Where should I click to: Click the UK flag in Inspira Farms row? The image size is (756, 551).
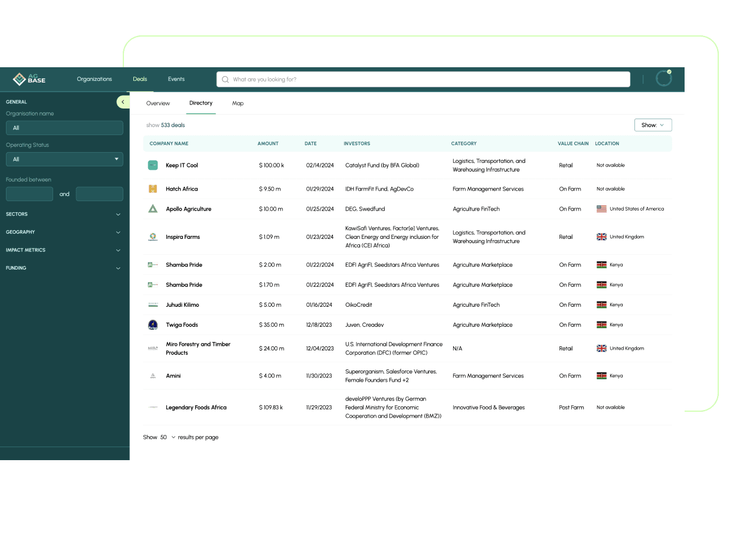(x=601, y=237)
